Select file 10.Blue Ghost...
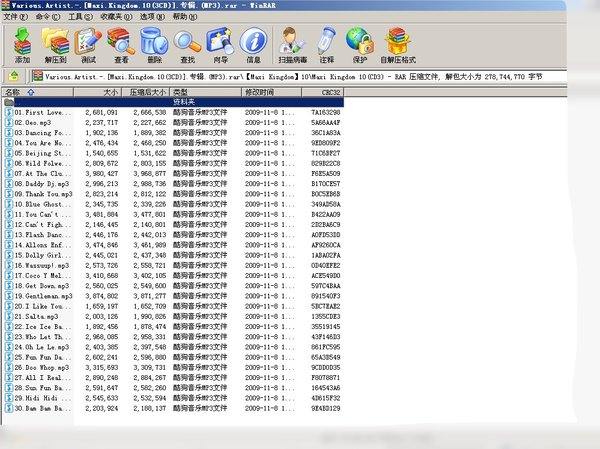This screenshot has height=449, width=600. click(173, 204)
